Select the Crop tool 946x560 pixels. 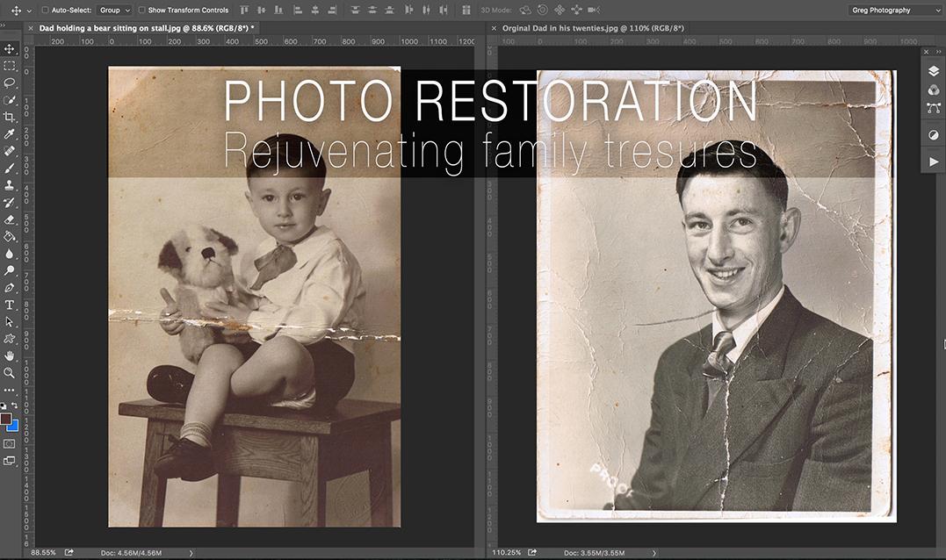(x=10, y=117)
